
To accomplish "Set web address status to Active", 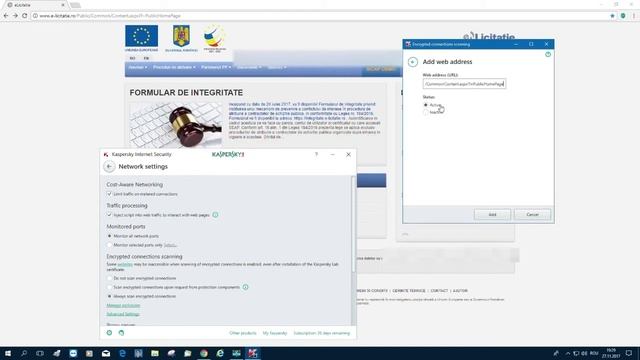I will tap(426, 105).
